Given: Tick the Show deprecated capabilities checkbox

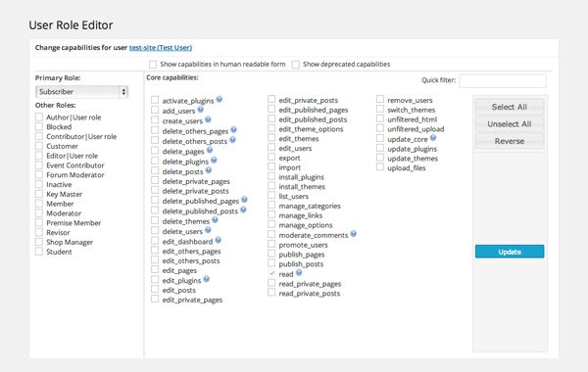Looking at the screenshot, I should 296,65.
